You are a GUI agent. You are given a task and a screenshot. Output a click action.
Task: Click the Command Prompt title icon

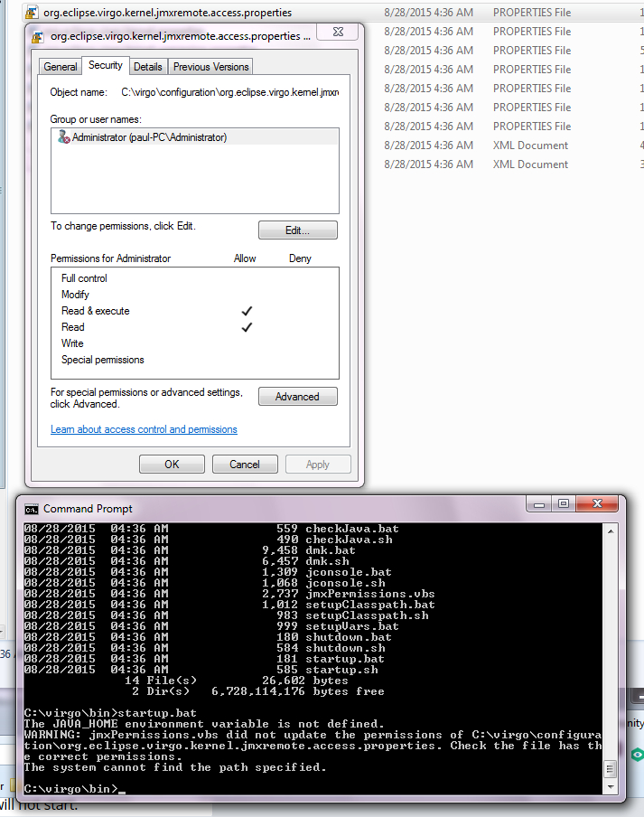coord(32,509)
